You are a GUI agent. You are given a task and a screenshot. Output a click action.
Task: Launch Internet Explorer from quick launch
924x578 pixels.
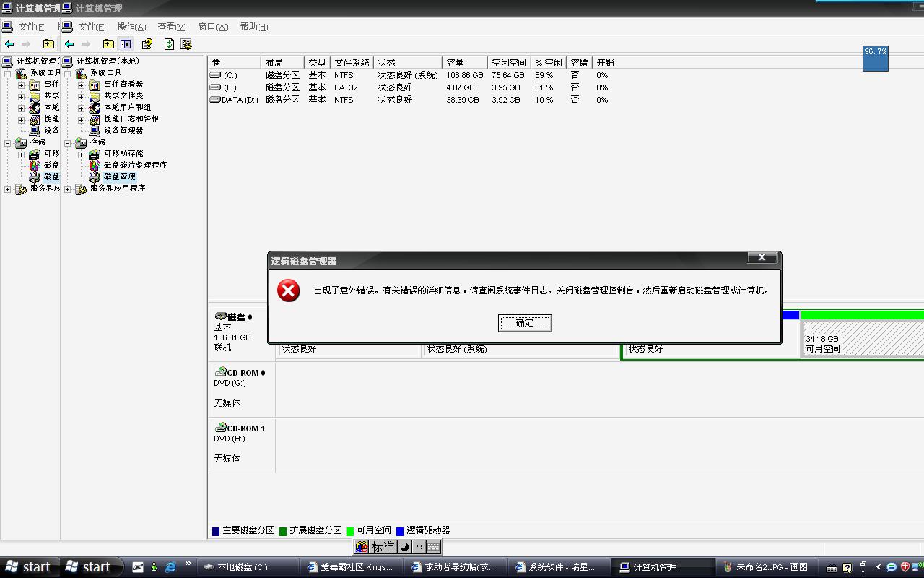tap(170, 567)
